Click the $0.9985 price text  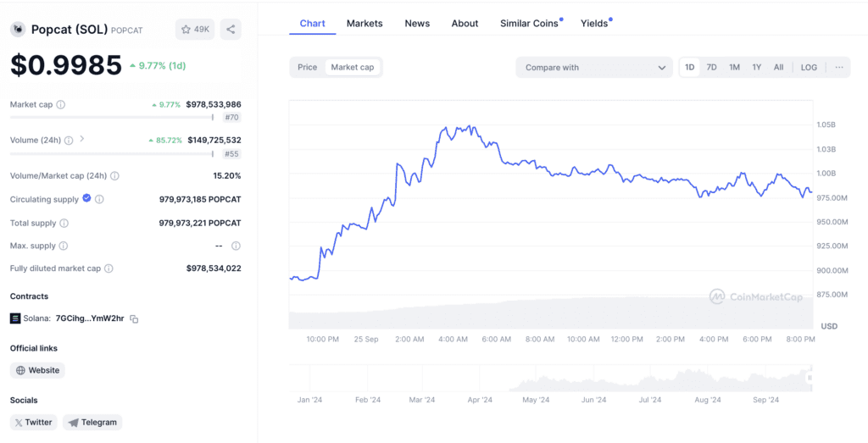click(x=66, y=65)
